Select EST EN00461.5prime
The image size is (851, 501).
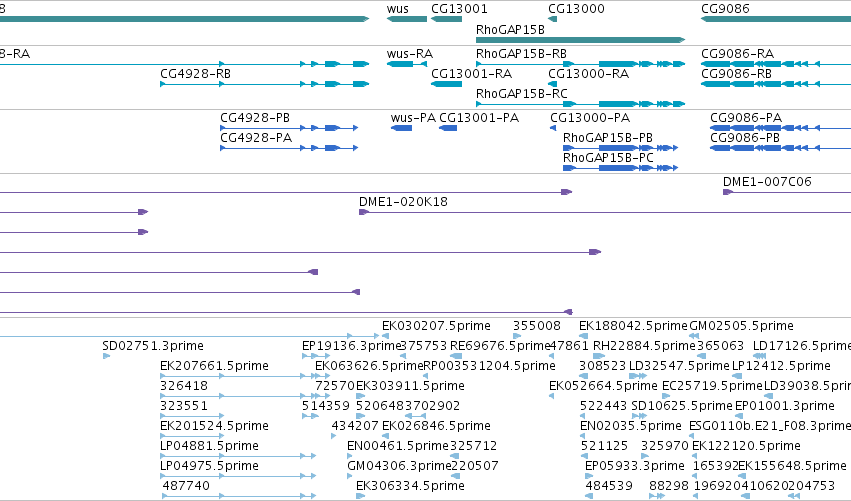coord(398,446)
